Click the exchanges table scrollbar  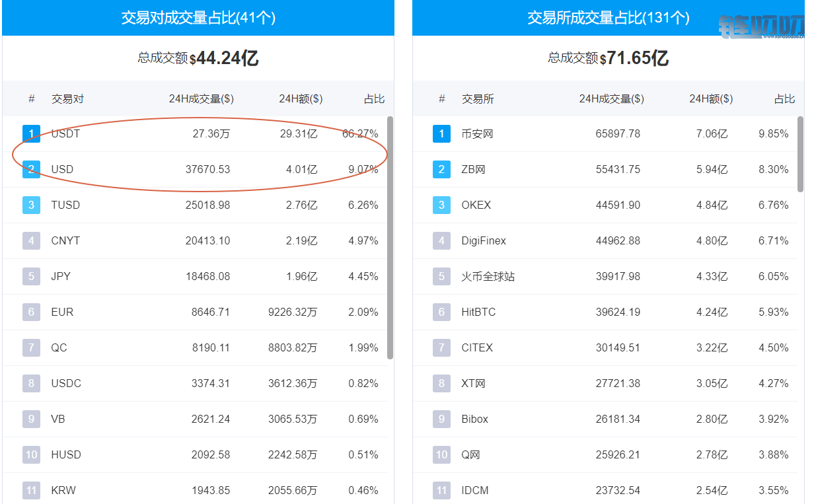(801, 155)
